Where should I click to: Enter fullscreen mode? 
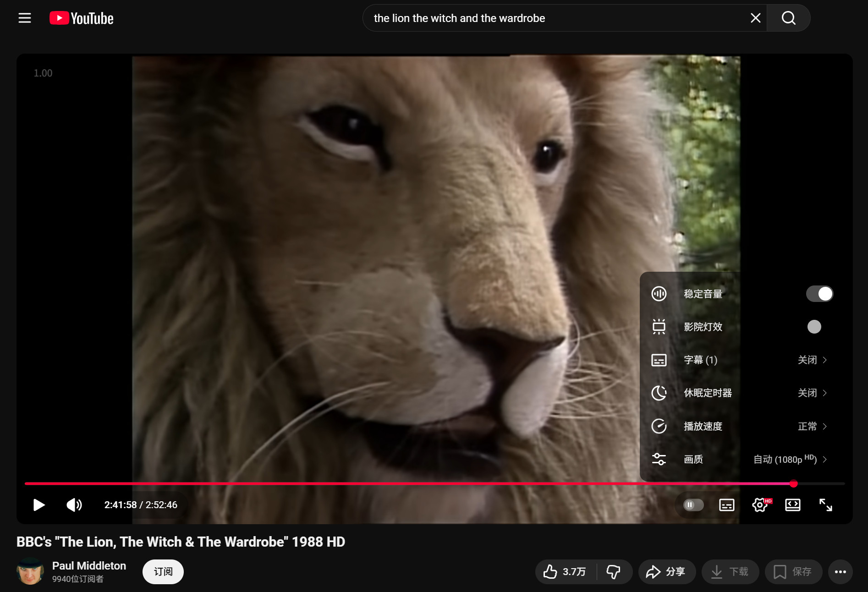[x=825, y=505]
